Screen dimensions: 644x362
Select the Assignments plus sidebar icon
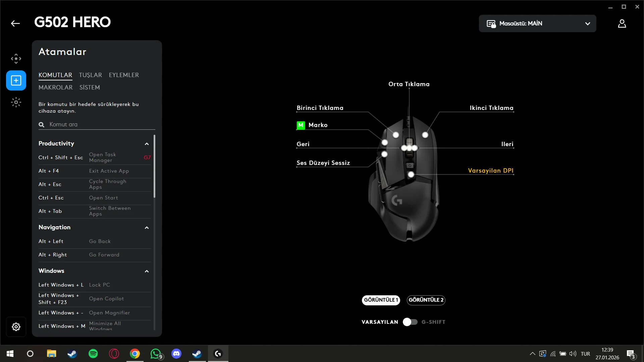coord(16,80)
